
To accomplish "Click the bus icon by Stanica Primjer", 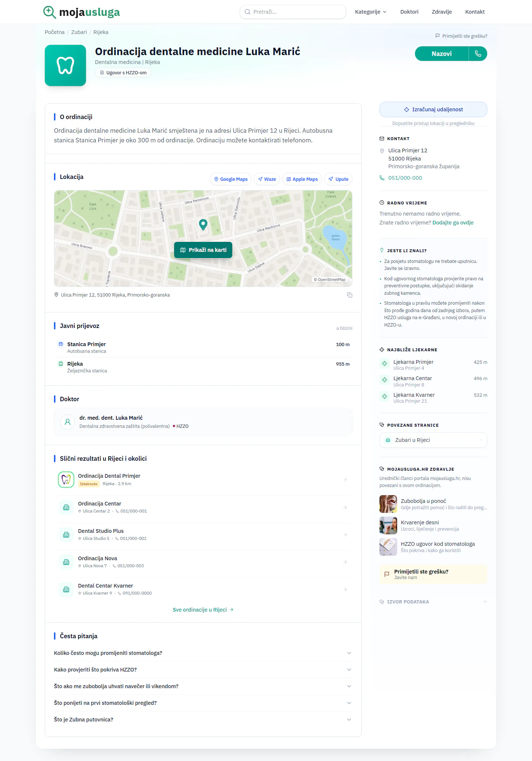I will (61, 344).
